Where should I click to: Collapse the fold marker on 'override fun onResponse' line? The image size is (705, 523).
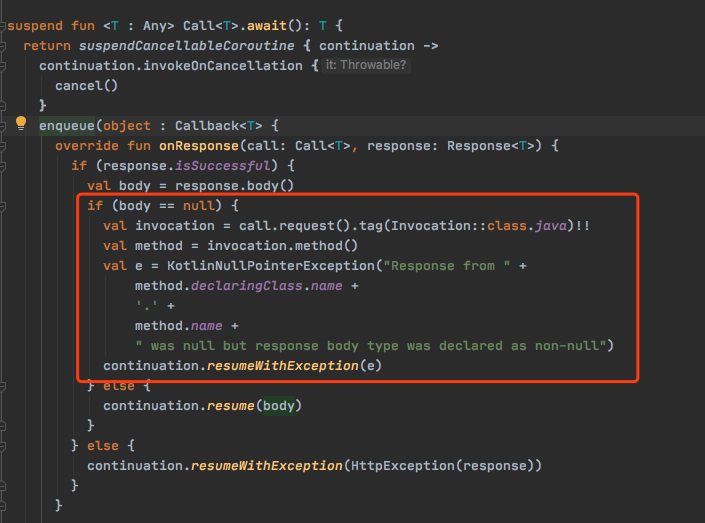(x=2, y=146)
